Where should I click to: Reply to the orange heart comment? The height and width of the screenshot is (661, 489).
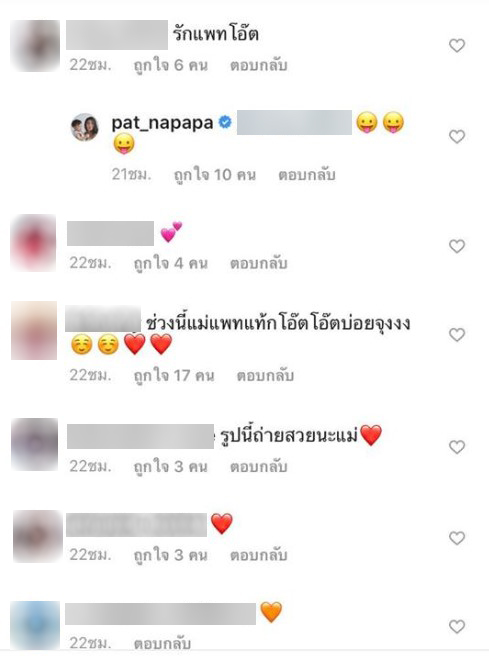162,643
